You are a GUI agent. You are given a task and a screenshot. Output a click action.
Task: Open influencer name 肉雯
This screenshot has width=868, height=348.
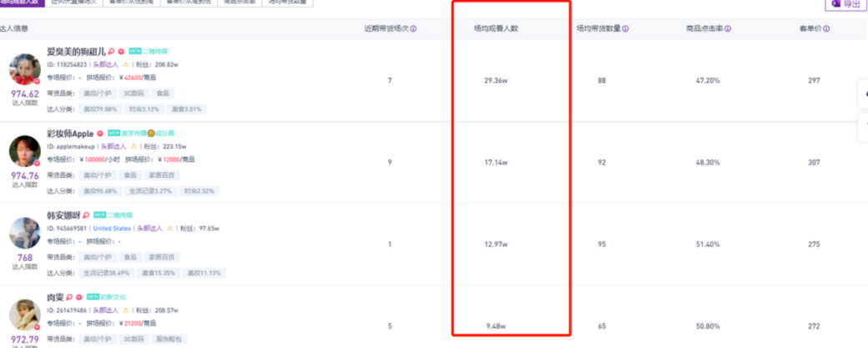(55, 297)
